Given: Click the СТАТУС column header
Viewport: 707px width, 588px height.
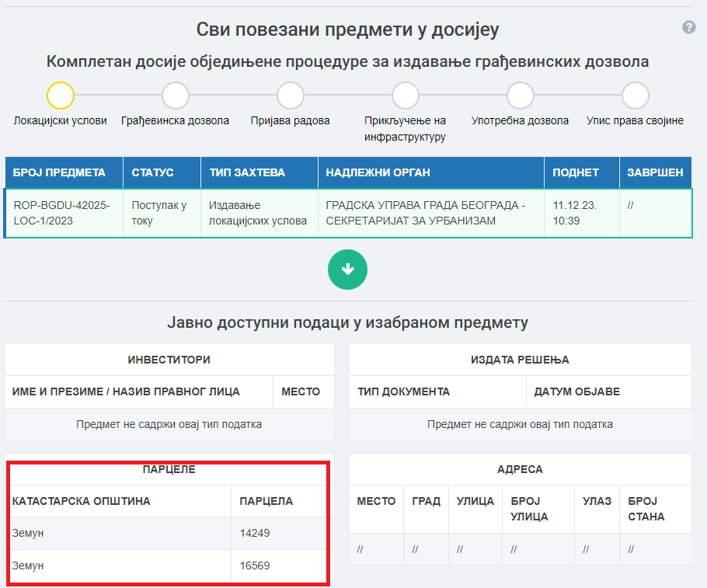Looking at the screenshot, I should (153, 172).
